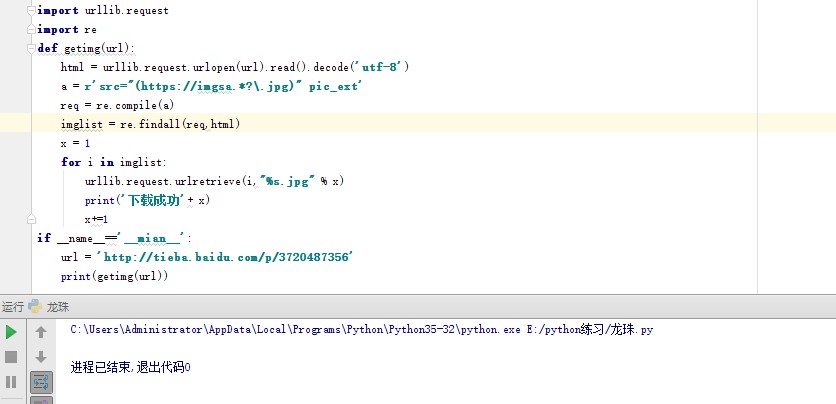Click the pause output icon
This screenshot has height=404, width=836.
click(11, 381)
